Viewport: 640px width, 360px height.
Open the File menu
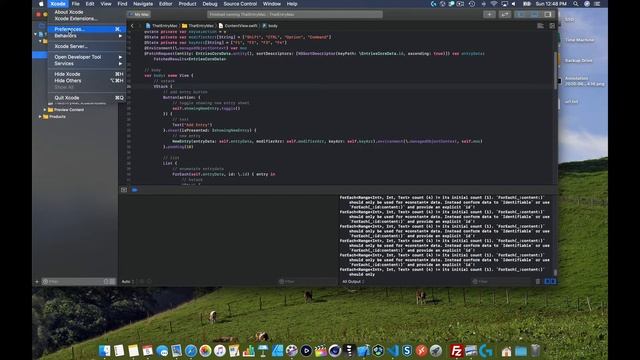(76, 4)
